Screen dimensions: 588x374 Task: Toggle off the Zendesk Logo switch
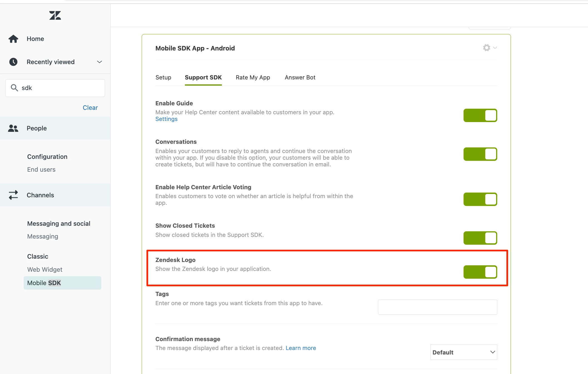(480, 272)
